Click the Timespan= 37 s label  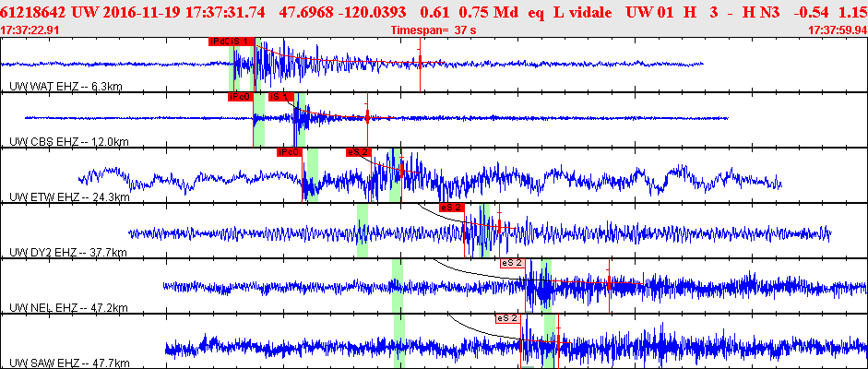pyautogui.click(x=434, y=30)
